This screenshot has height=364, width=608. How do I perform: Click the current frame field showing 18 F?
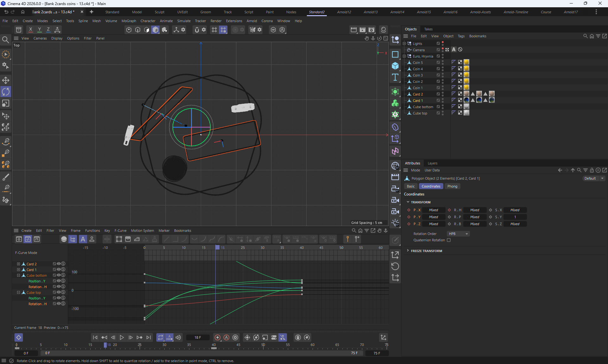coord(198,337)
